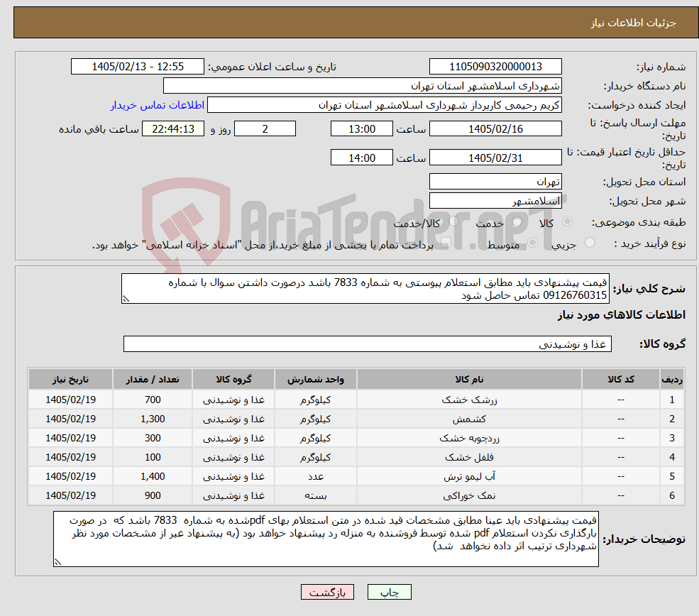
Task: Click the response deadline time 13:00
Action: click(361, 129)
